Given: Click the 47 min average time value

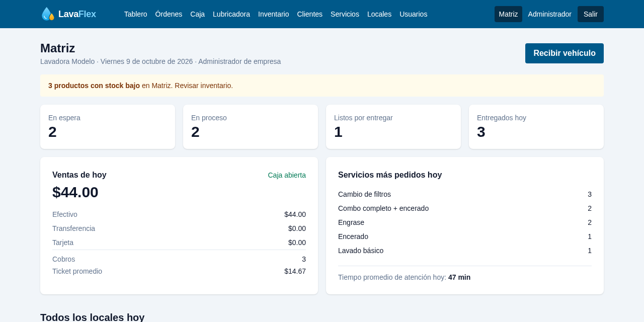Looking at the screenshot, I should click(459, 277).
